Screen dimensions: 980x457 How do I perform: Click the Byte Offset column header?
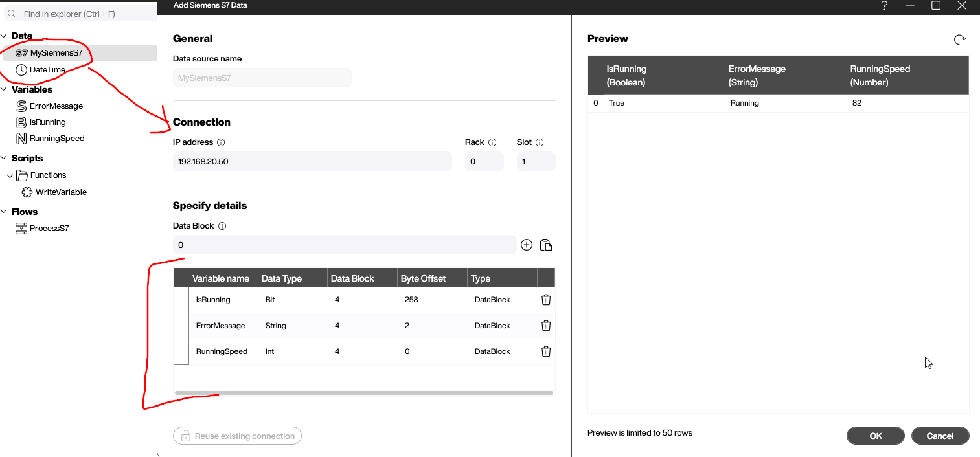433,278
